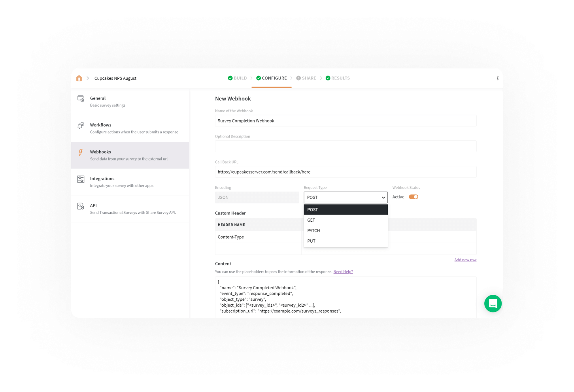The height and width of the screenshot is (392, 574).
Task: Click the Integrations sidebar icon
Action: click(81, 179)
